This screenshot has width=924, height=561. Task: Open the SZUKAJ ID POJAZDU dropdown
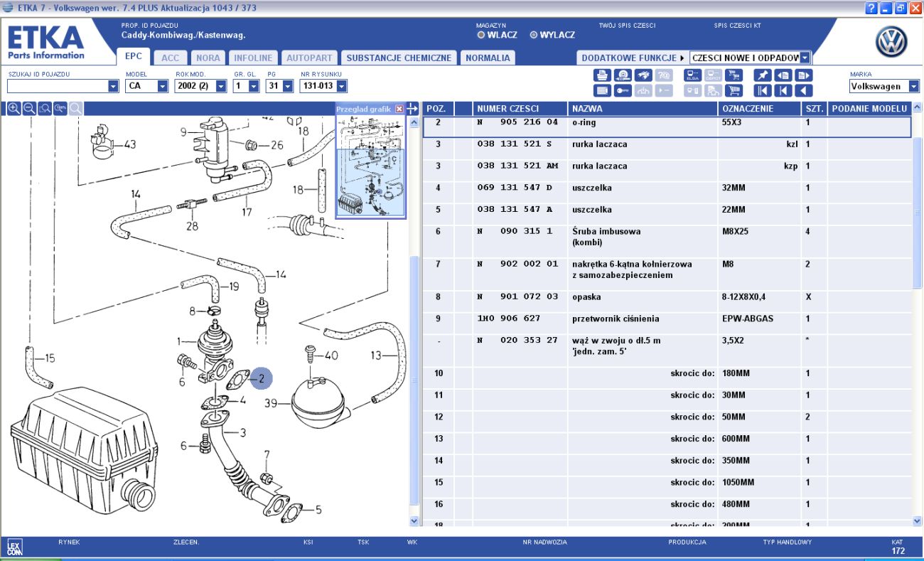(113, 86)
